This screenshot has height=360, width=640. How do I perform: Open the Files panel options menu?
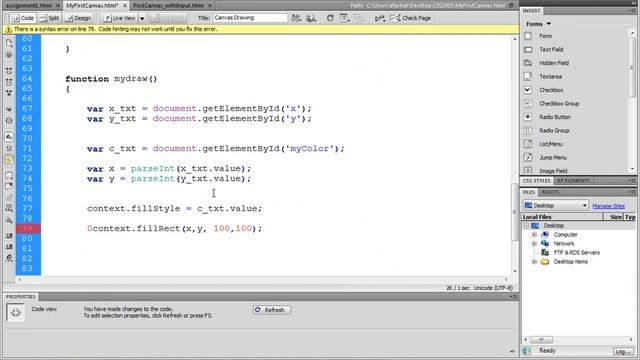[x=632, y=192]
